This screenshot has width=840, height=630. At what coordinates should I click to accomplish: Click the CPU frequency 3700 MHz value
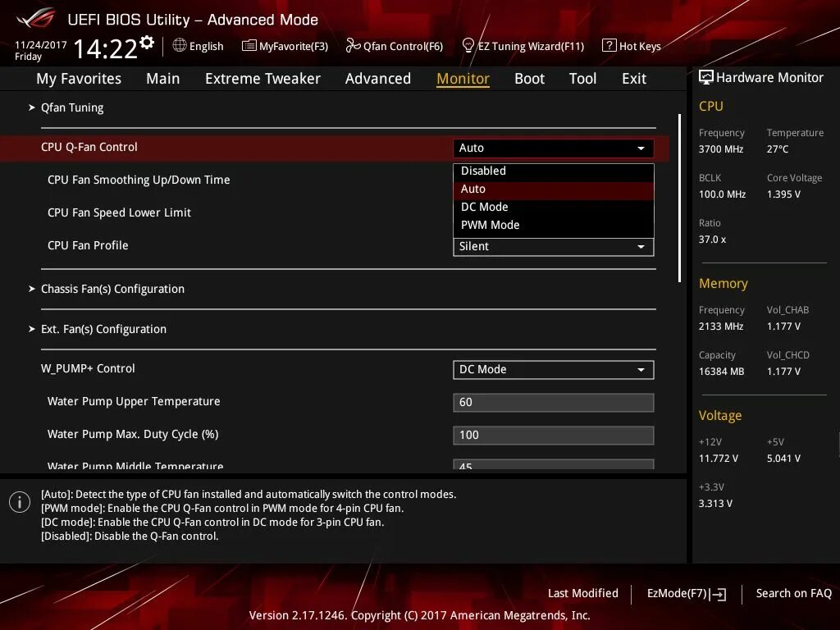720,149
